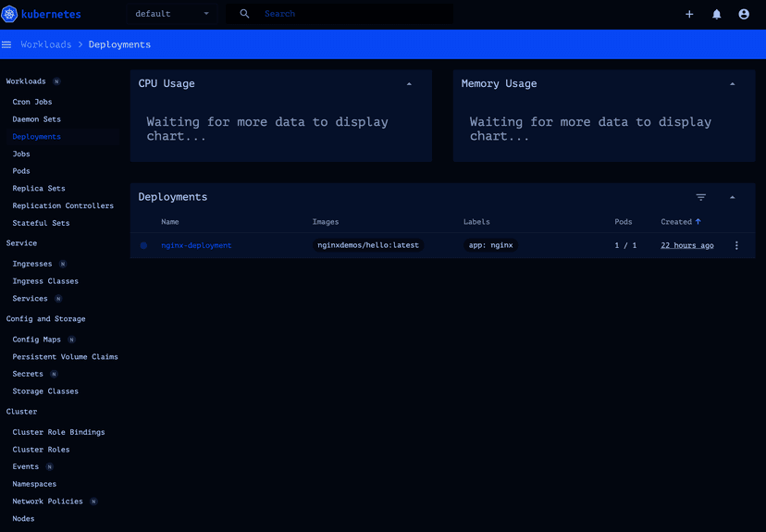
Task: Go to Config Maps in sidebar
Action: pos(37,340)
